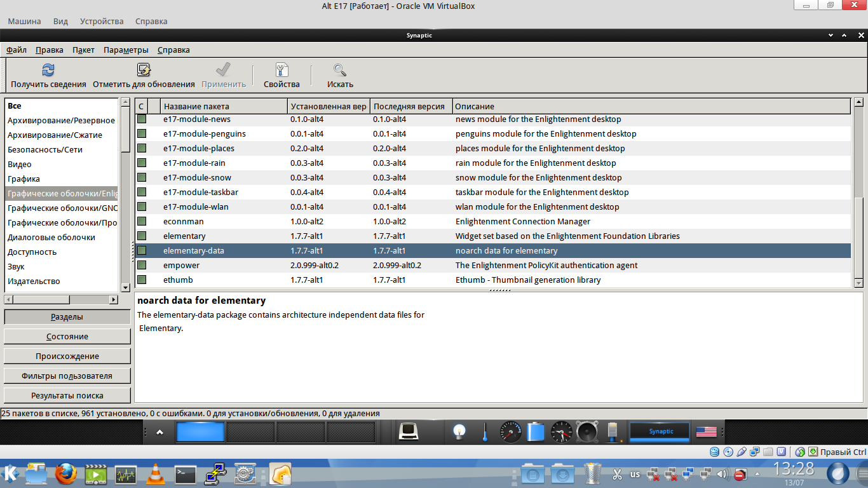Screen dimensions: 868x488
Task: Click the Состояние filter button
Action: point(67,337)
